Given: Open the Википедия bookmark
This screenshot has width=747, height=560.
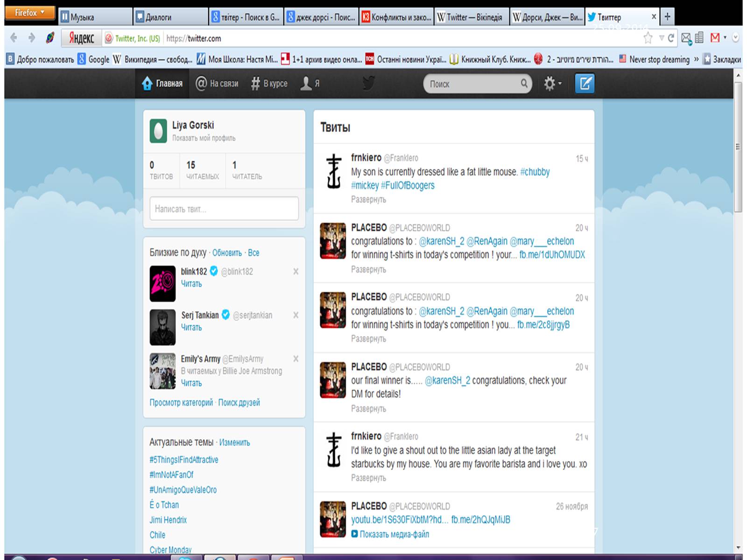Looking at the screenshot, I should click(x=153, y=59).
